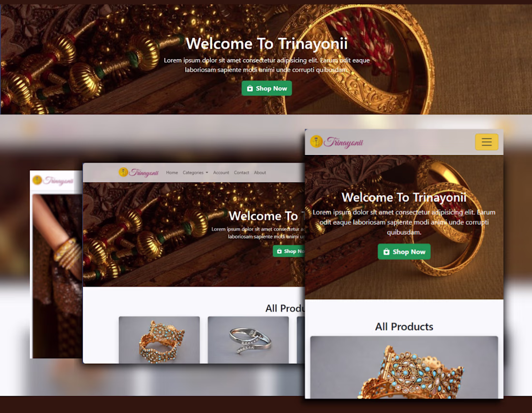Expand the Categories dropdown
532x413 pixels.
tap(195, 172)
